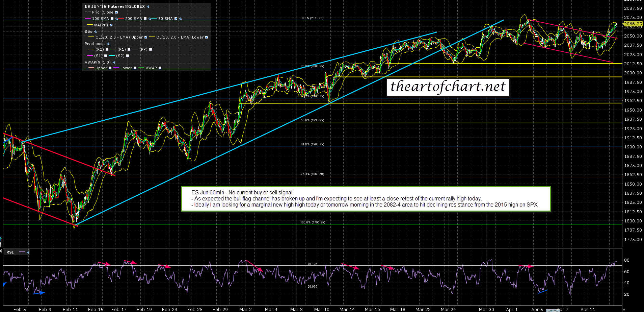644x312 pixels.
Task: Toggle Bollinger Upper band checkbox
Action: 146,37
